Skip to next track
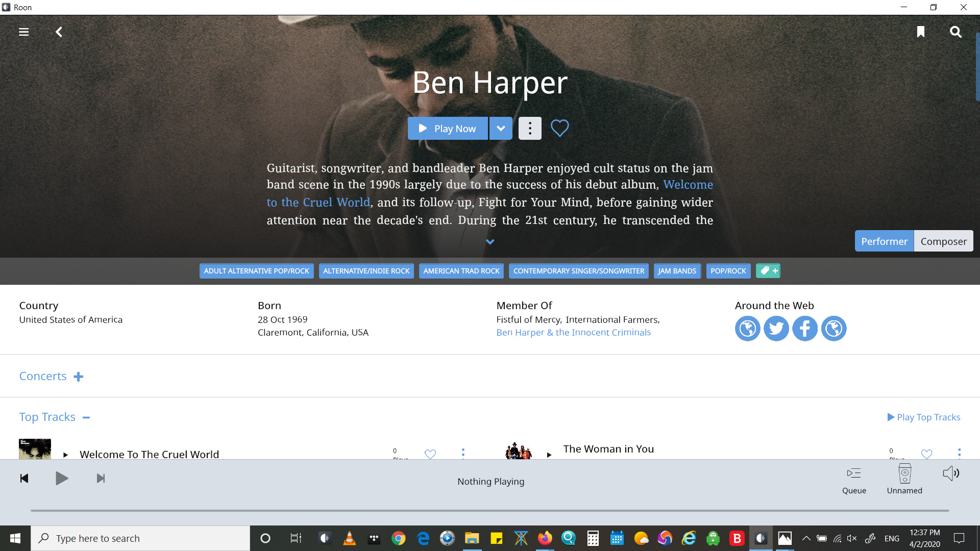 (x=101, y=479)
